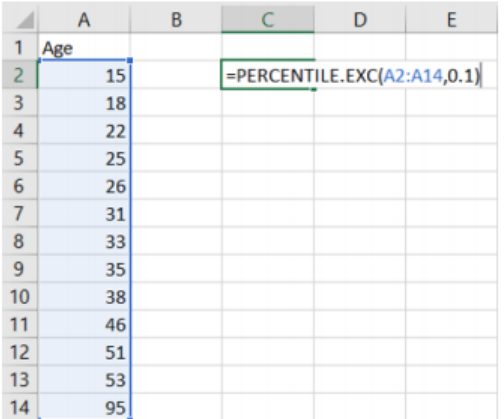Click empty cell B2

tap(176, 75)
